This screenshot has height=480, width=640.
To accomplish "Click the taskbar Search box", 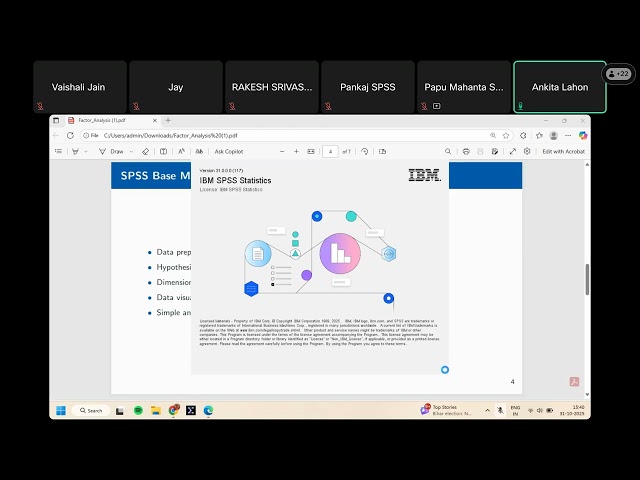I will coord(91,411).
